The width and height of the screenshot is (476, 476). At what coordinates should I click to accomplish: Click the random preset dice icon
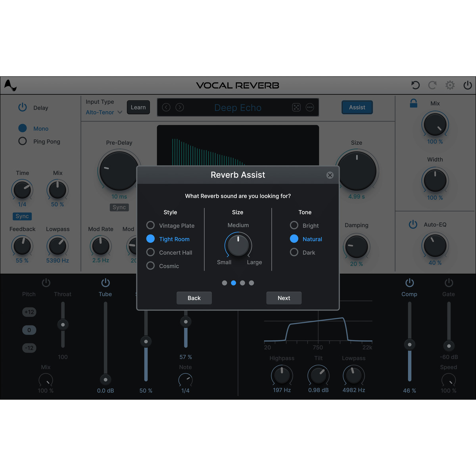296,107
